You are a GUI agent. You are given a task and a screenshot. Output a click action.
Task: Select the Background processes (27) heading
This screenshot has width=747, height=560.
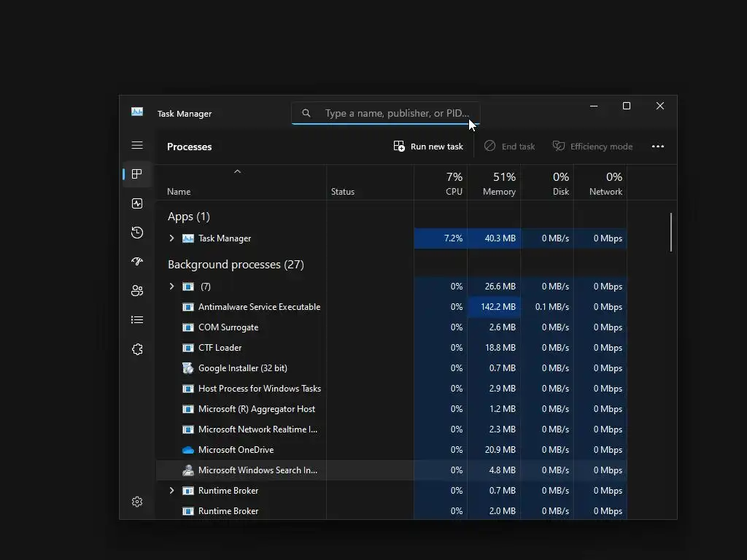236,265
